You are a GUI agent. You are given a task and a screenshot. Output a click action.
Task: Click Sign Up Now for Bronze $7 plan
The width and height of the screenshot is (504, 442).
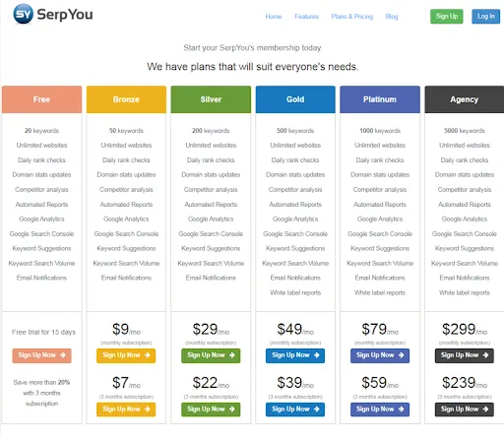(x=126, y=410)
